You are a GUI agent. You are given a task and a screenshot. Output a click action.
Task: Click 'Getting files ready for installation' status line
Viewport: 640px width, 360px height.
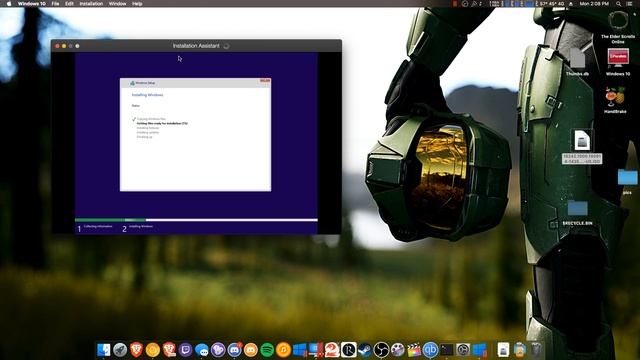tap(162, 123)
